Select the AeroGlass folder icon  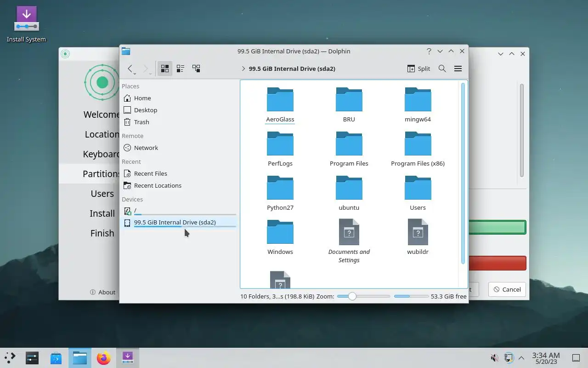[x=280, y=99]
